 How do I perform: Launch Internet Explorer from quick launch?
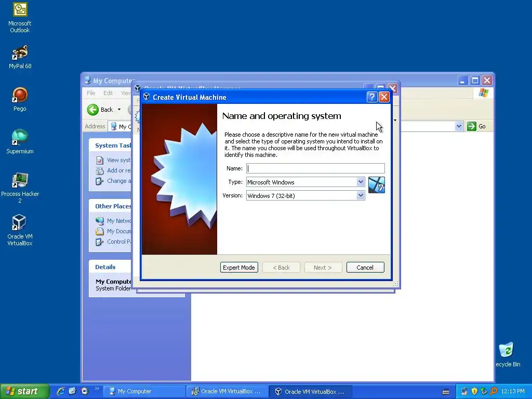pos(61,391)
